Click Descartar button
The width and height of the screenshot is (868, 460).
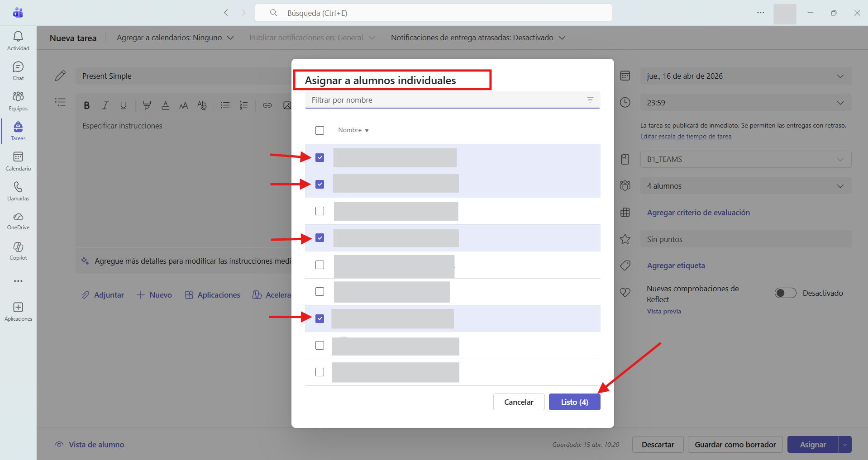pyautogui.click(x=658, y=445)
